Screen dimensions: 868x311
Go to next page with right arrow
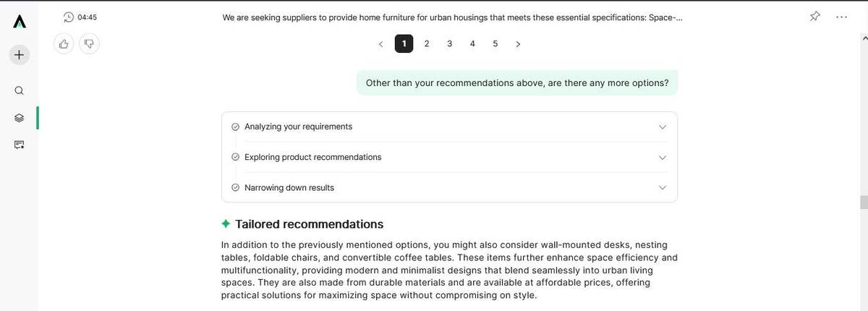coord(518,44)
